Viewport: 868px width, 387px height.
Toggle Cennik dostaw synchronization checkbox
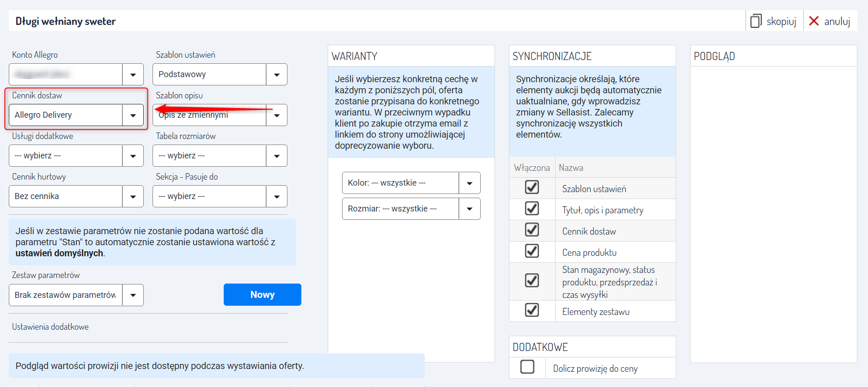pos(532,230)
